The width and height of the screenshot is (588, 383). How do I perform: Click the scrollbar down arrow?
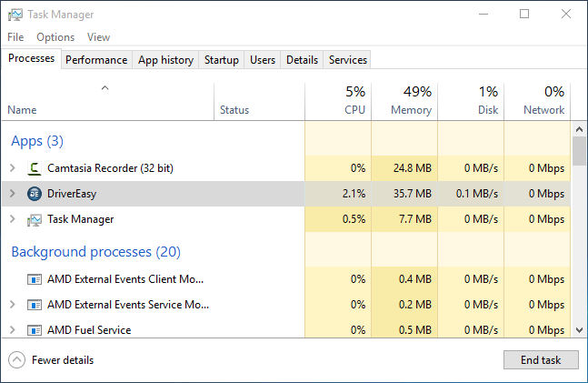(x=580, y=330)
